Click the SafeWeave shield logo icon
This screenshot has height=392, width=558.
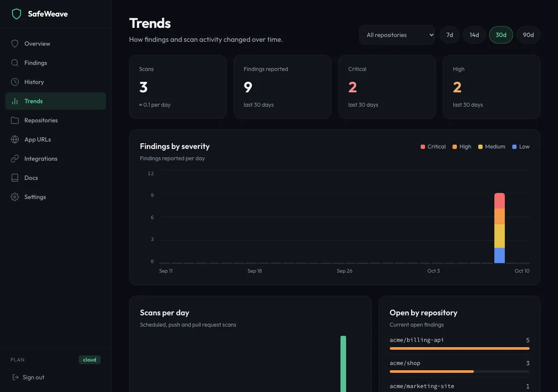(17, 14)
